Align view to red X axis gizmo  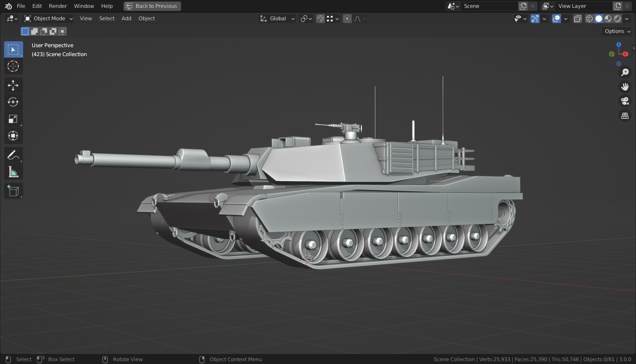click(x=625, y=54)
